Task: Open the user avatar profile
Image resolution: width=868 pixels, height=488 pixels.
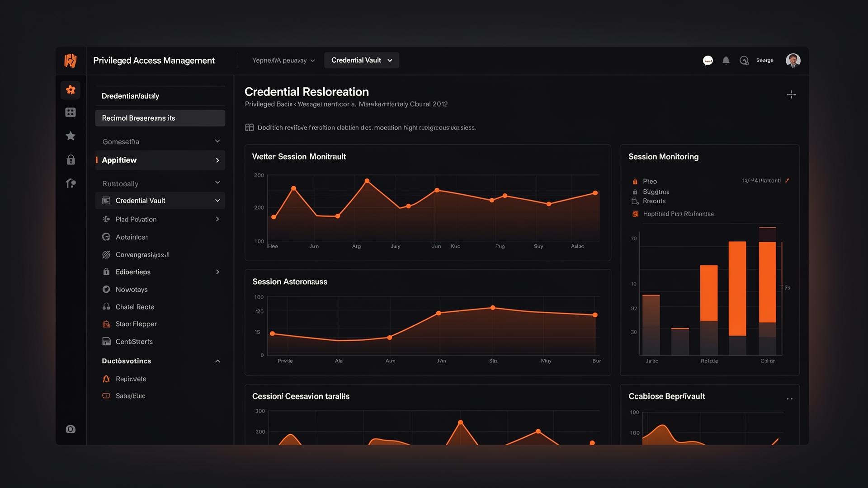Action: [793, 60]
